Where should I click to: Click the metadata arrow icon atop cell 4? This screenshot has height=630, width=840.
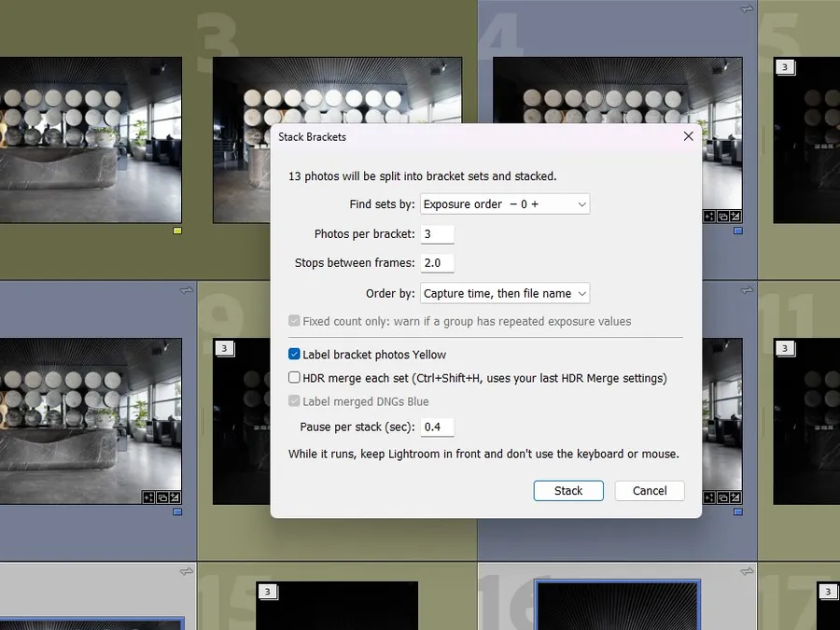coord(748,8)
